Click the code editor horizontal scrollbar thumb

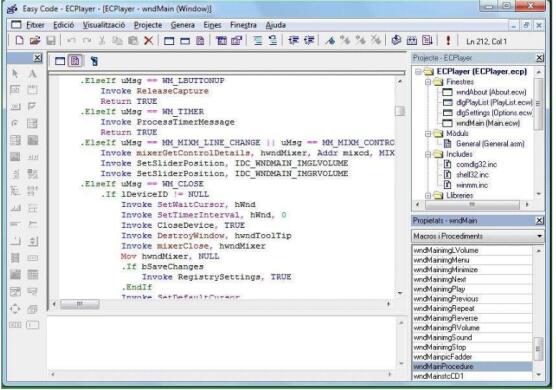80,304
